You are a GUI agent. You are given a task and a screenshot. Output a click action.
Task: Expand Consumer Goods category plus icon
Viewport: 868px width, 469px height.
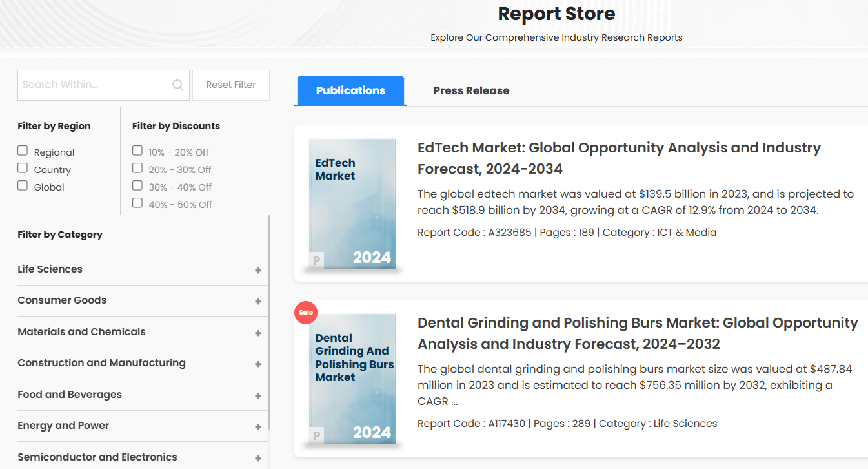[x=258, y=302]
